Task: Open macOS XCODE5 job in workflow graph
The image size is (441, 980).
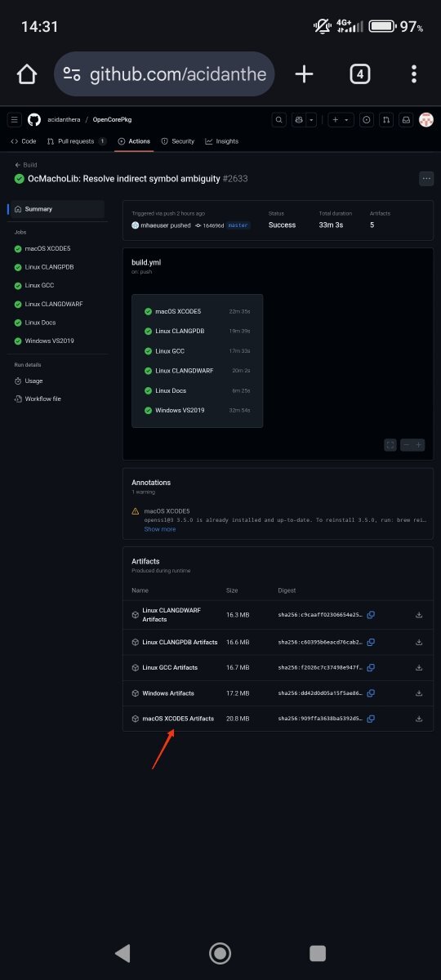Action: click(x=198, y=311)
